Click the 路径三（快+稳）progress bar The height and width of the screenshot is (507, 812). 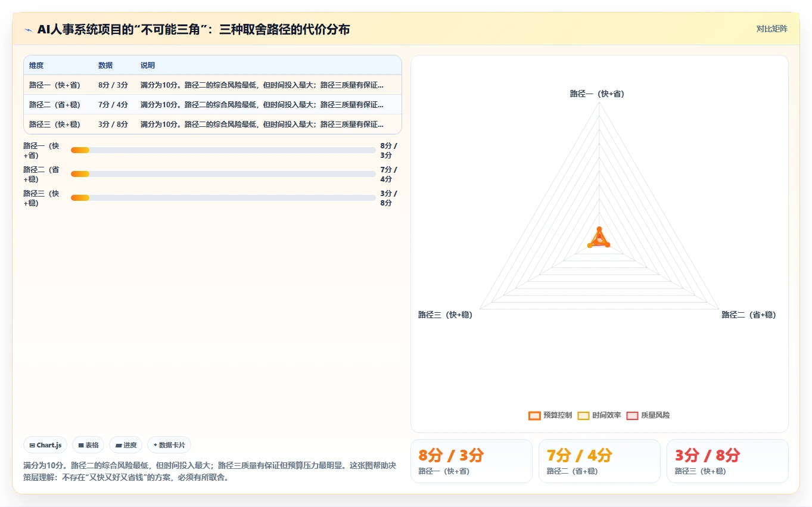[223, 198]
